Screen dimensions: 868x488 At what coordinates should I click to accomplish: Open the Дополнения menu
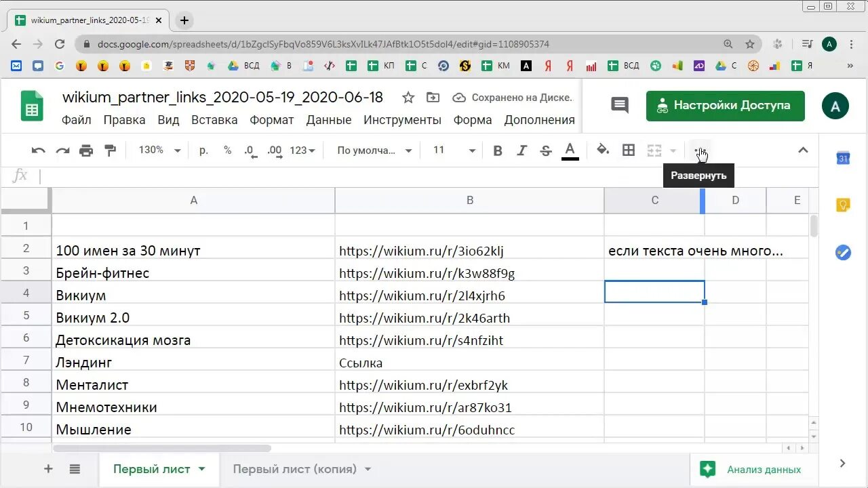[540, 120]
